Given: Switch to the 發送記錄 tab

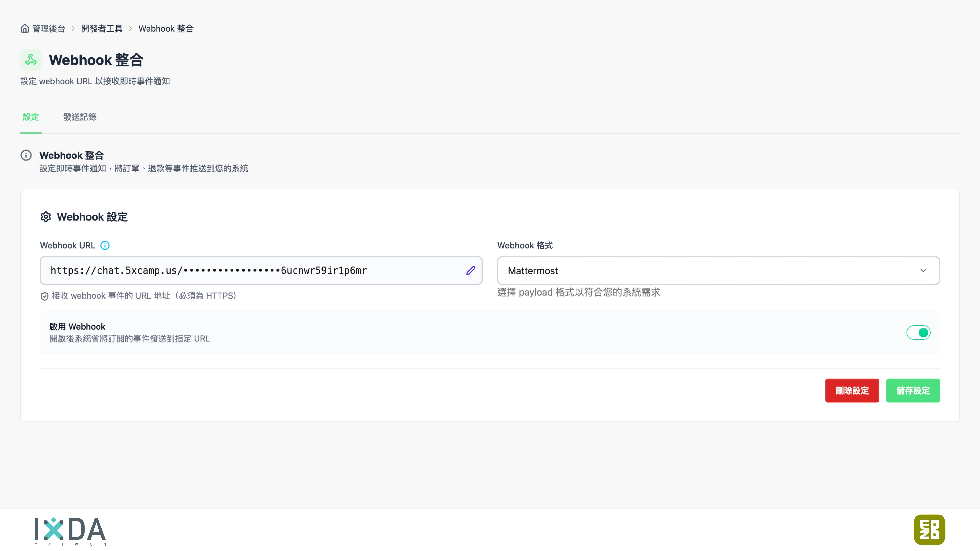Looking at the screenshot, I should [80, 117].
